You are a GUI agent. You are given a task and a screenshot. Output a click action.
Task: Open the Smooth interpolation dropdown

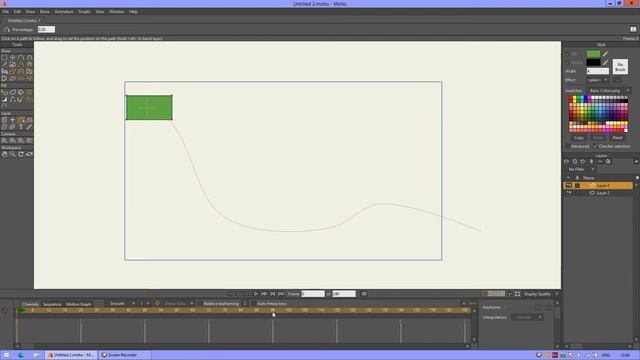click(x=121, y=304)
